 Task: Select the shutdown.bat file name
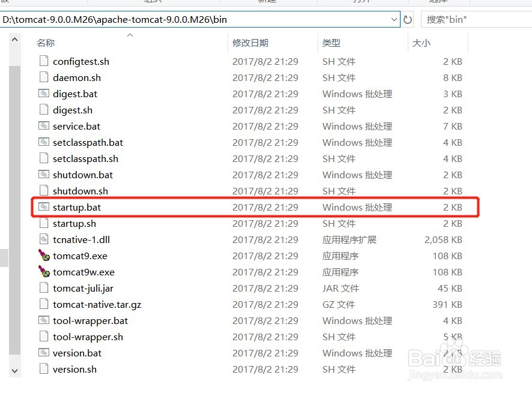coord(83,175)
